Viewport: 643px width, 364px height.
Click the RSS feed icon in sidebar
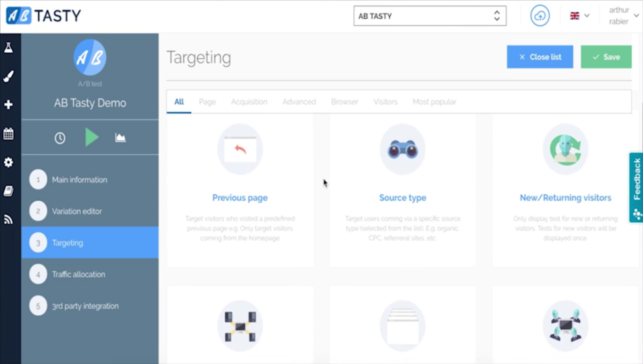point(8,219)
